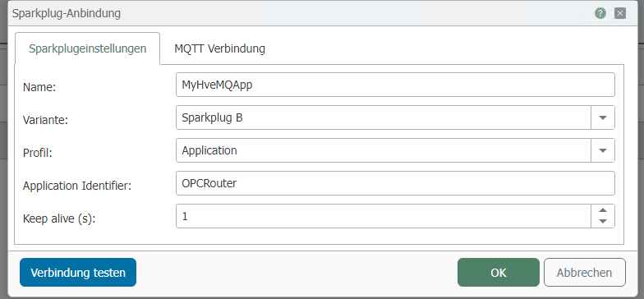Screen dimensions: 644x299
Task: Focus the Name field containing MyHveMQApp
Action: click(395, 85)
